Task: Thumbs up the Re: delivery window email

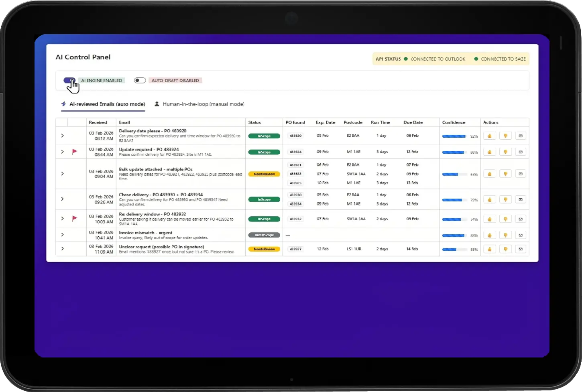Action: coord(490,219)
